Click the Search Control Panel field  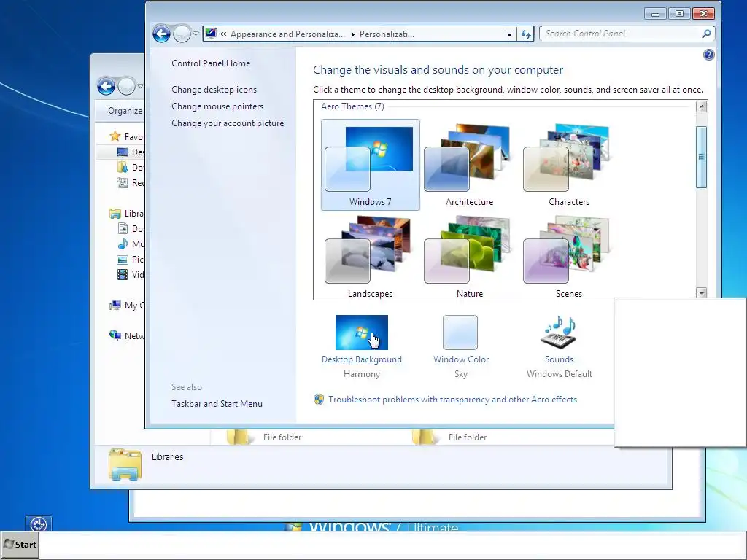tap(627, 34)
